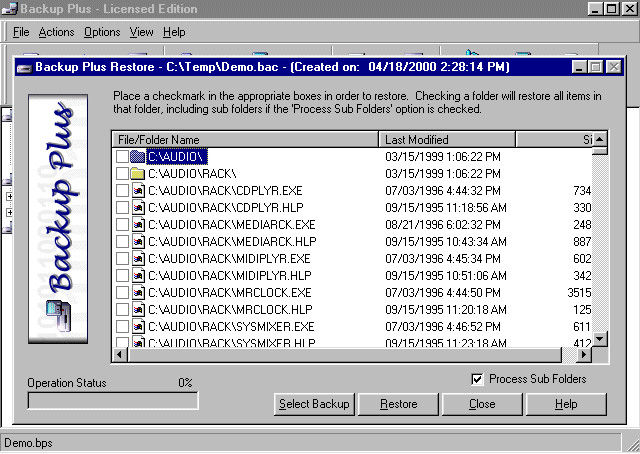The image size is (640, 454).
Task: Mark MEDIARCK.EXE for restore
Action: (122, 225)
